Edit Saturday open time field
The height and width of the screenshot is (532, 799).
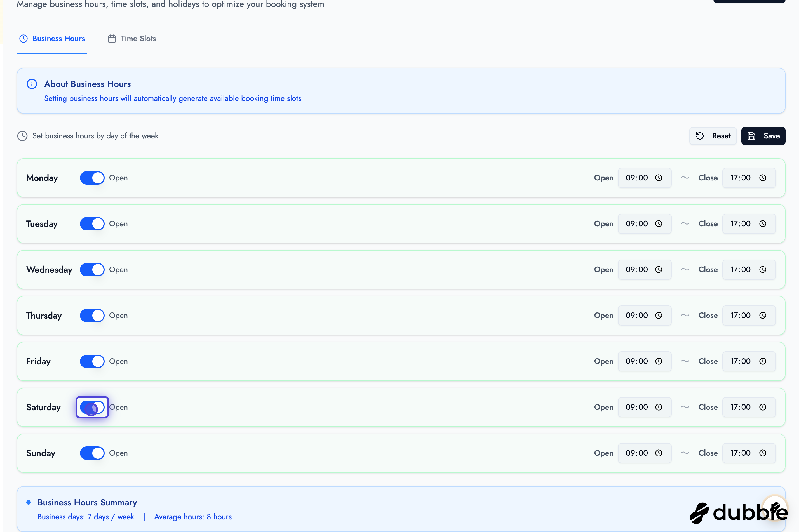click(x=637, y=407)
